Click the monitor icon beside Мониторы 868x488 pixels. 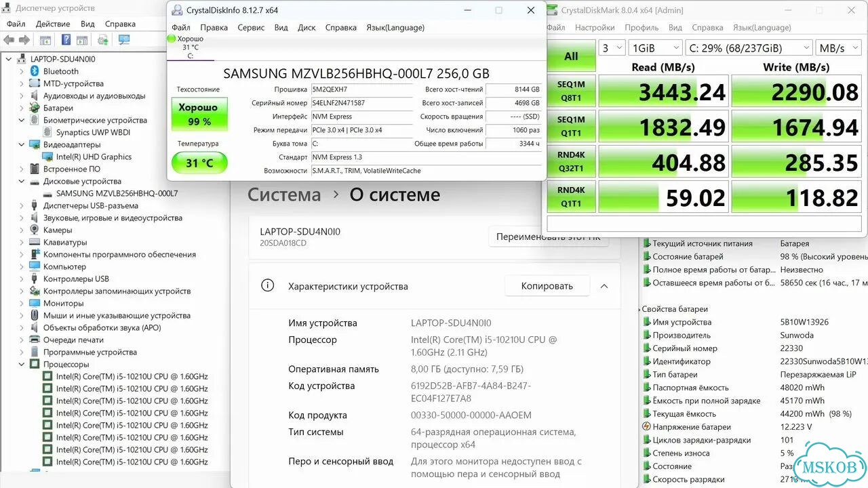(35, 303)
